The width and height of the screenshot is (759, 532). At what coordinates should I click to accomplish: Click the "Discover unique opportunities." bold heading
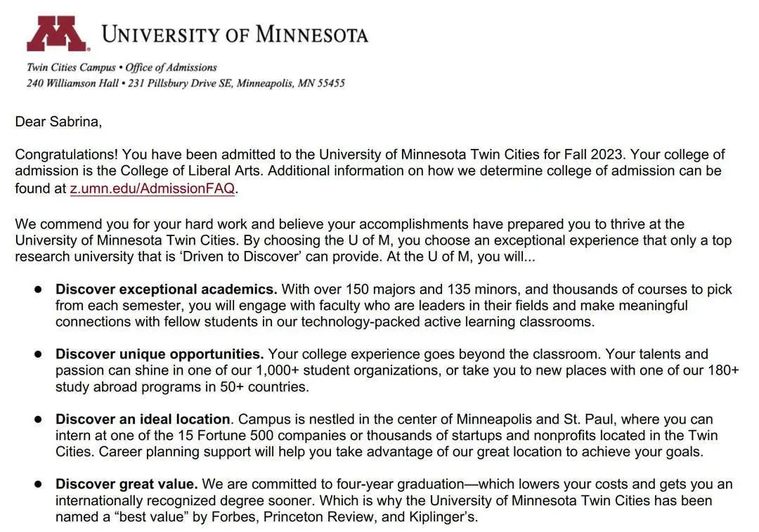[160, 354]
